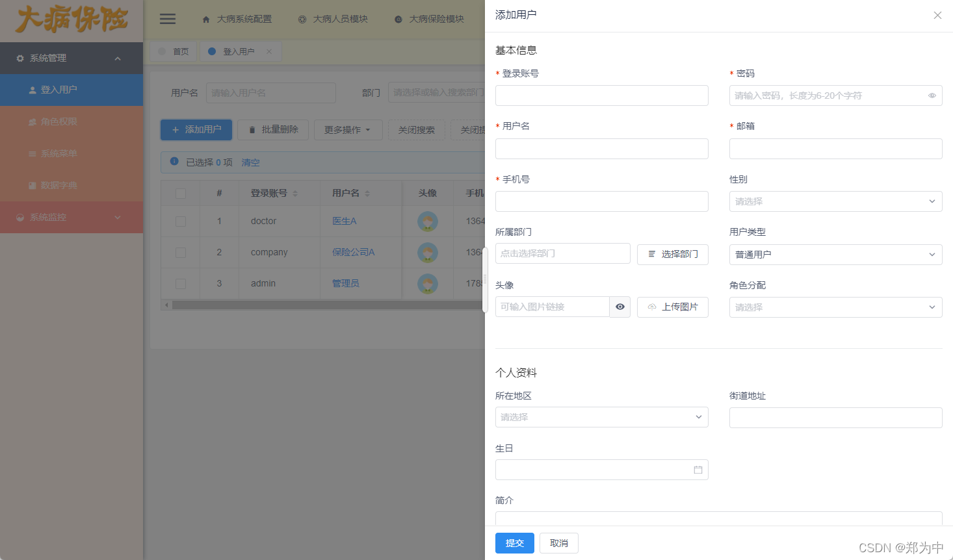953x560 pixels.
Task: Click the trash icon on 批量删除 button
Action: [x=252, y=129]
